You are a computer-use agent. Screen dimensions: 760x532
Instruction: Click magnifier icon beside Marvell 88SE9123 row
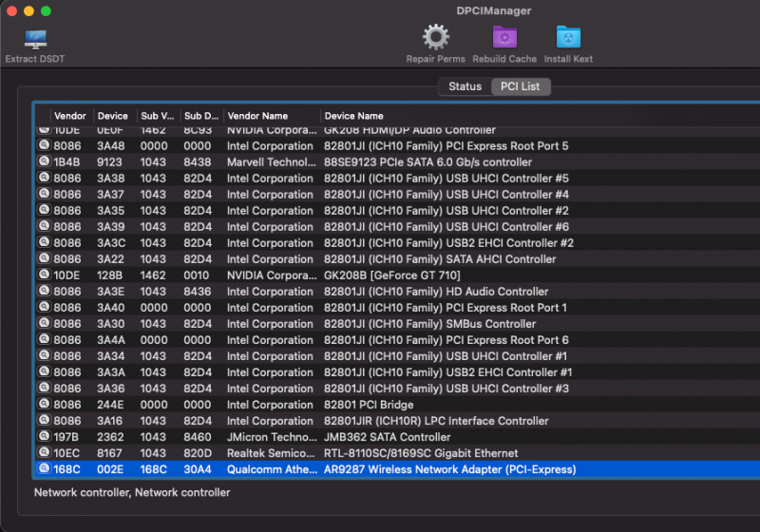click(x=44, y=162)
